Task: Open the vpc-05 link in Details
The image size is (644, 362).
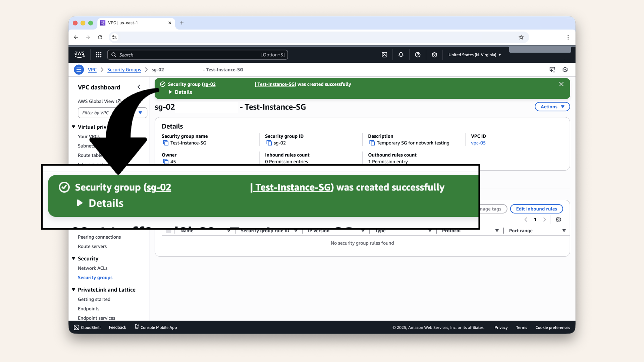Action: click(x=478, y=143)
